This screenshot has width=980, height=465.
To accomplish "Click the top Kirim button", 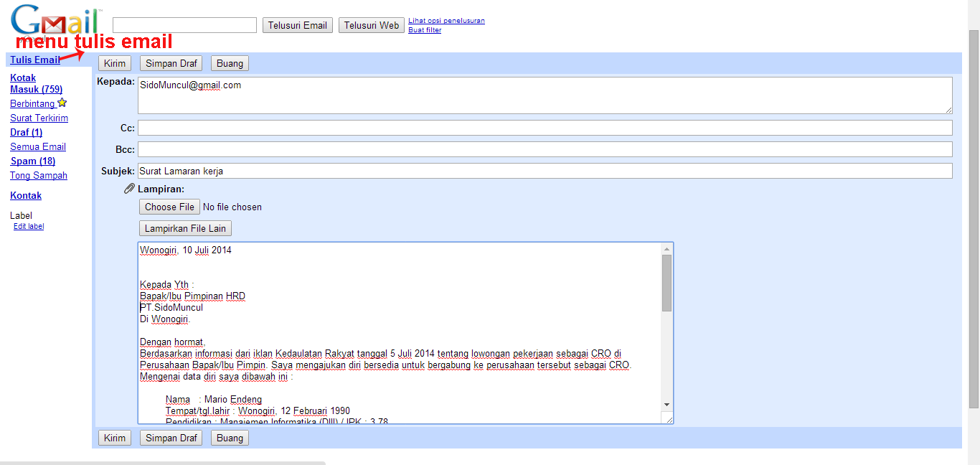I will tap(115, 63).
